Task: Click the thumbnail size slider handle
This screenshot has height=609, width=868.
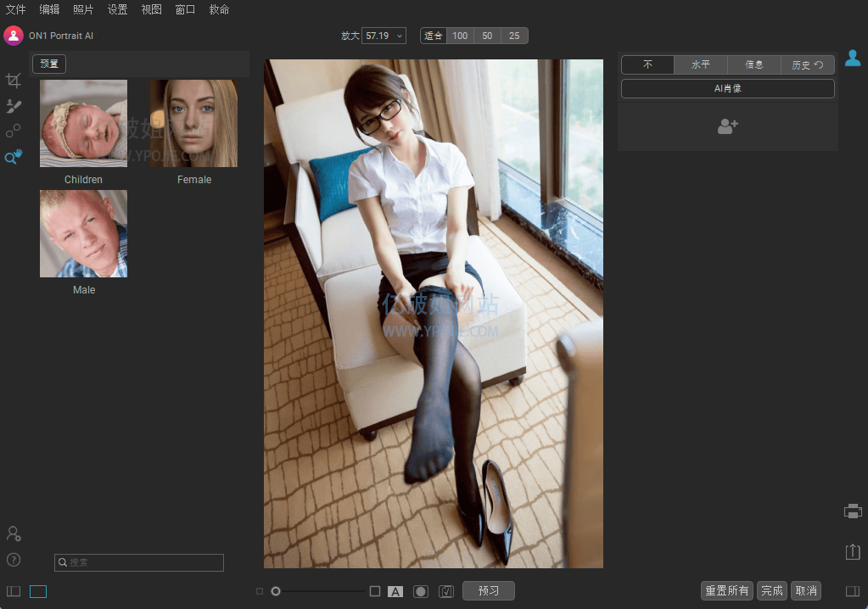Action: point(276,591)
